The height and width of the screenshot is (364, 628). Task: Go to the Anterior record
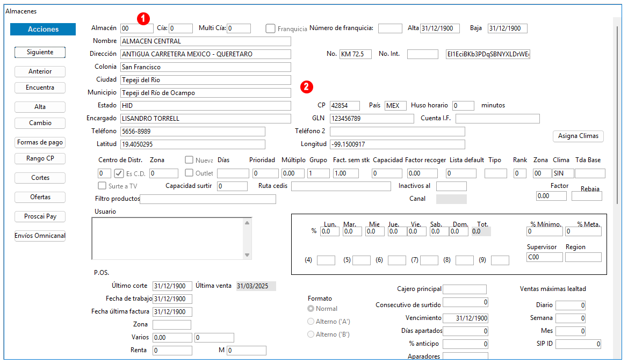coord(40,71)
